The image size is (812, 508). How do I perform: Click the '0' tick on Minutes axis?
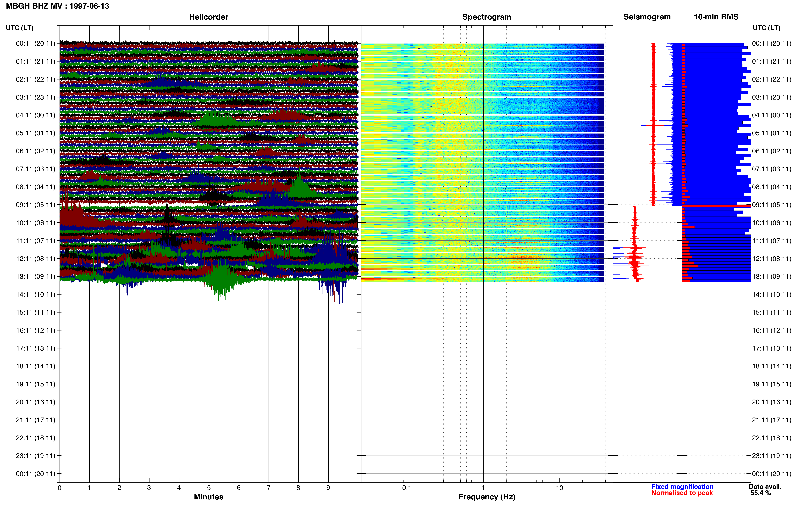[x=59, y=488]
